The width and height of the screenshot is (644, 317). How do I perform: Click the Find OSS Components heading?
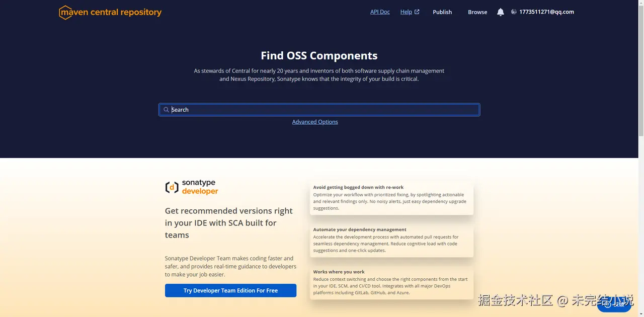(x=319, y=56)
